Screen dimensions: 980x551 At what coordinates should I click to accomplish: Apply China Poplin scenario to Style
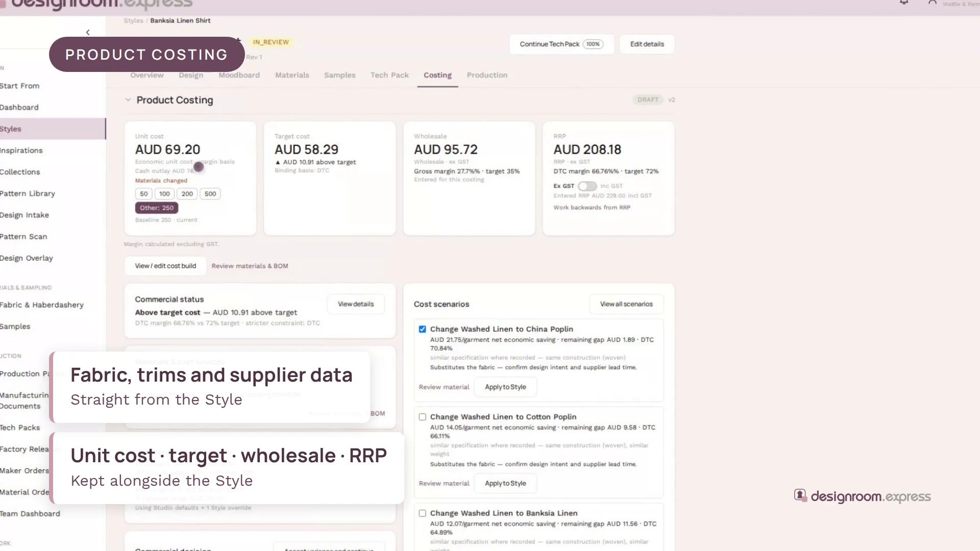point(505,387)
